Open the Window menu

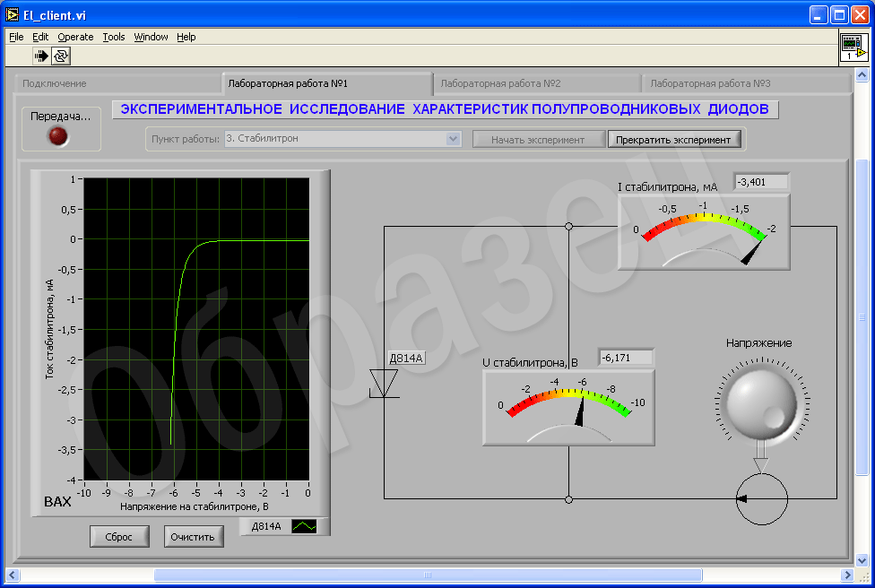point(151,37)
